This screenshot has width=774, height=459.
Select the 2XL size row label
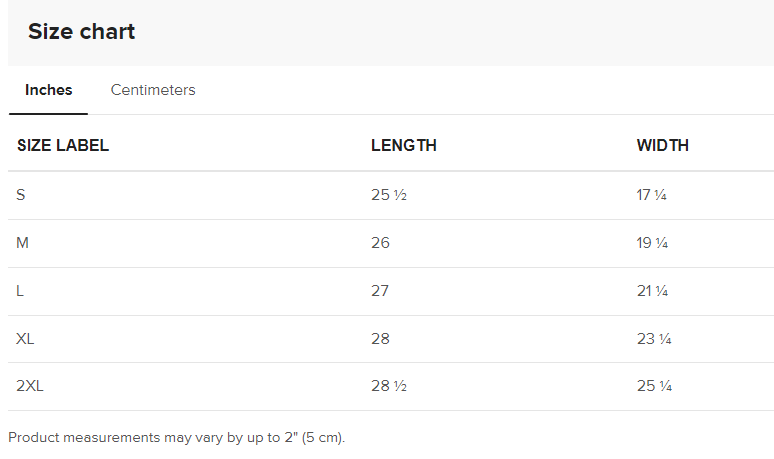pyautogui.click(x=30, y=386)
